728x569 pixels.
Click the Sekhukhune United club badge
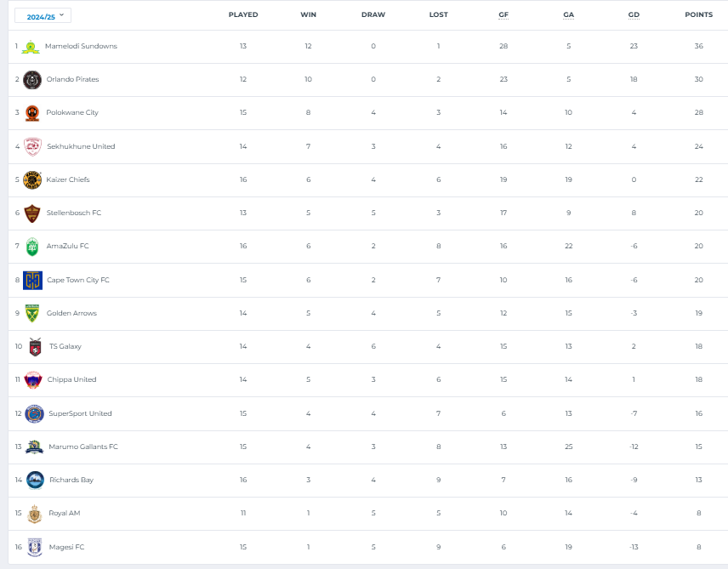(x=32, y=146)
